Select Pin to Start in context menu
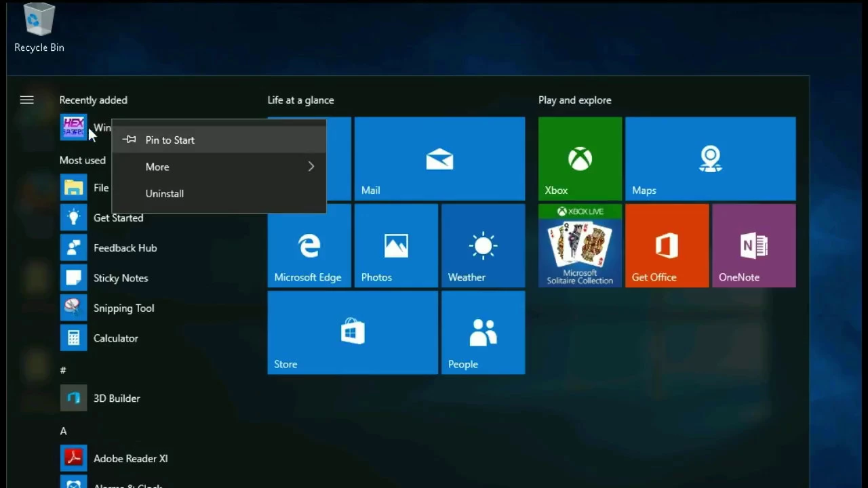 (219, 140)
